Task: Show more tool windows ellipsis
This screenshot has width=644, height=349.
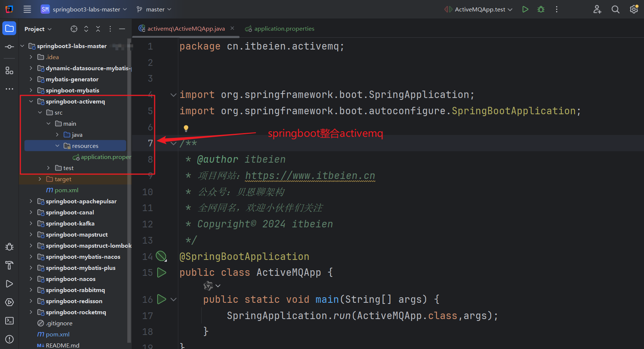Action: pos(9,89)
